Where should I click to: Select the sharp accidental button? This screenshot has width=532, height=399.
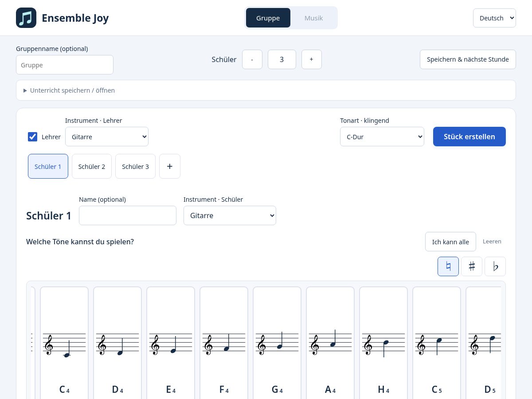[x=472, y=266]
